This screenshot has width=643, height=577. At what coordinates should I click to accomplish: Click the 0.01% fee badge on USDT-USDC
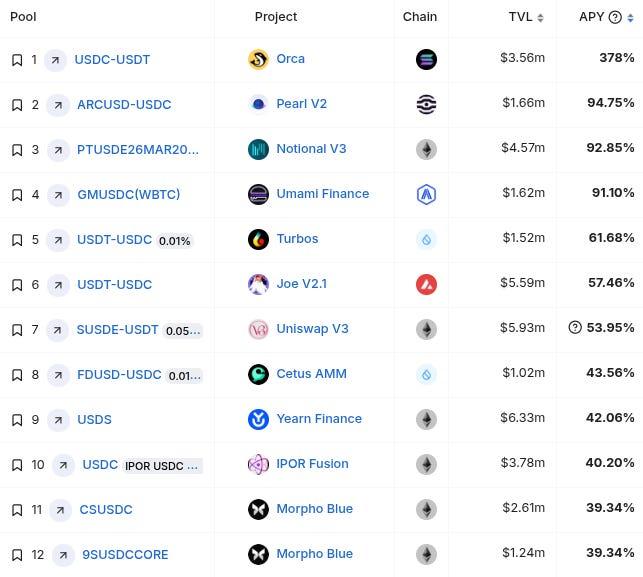(x=175, y=241)
